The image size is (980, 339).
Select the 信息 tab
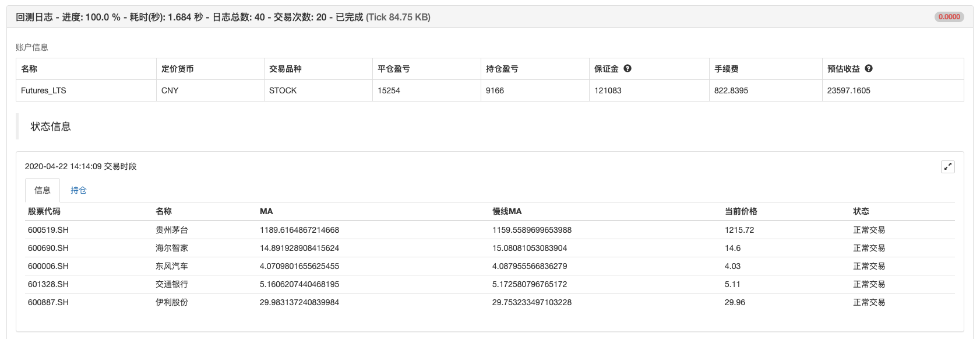tap(43, 190)
